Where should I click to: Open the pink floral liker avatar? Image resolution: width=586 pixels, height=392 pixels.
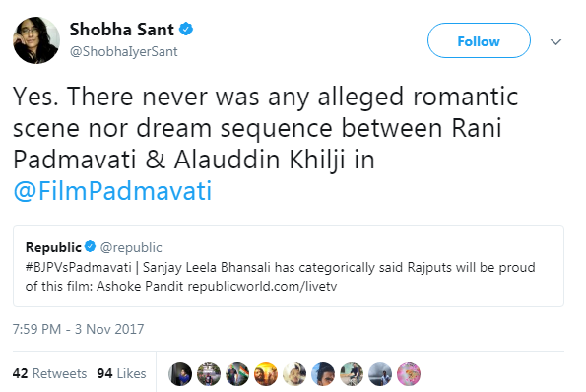[409, 373]
